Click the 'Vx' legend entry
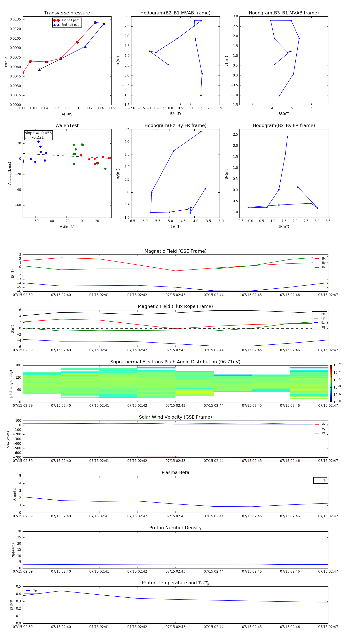The image size is (351, 644). click(320, 425)
